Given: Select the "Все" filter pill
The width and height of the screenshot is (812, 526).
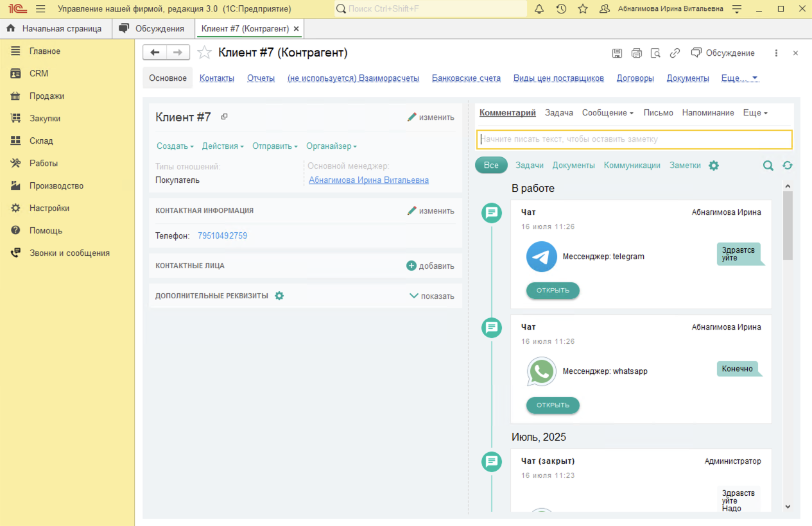Looking at the screenshot, I should pyautogui.click(x=491, y=165).
